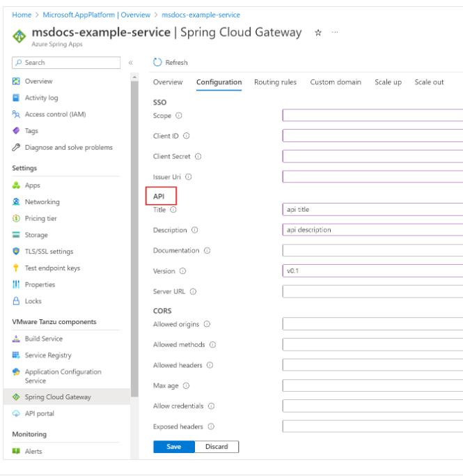
Task: Click the info icon next to Server URL
Action: (x=193, y=291)
